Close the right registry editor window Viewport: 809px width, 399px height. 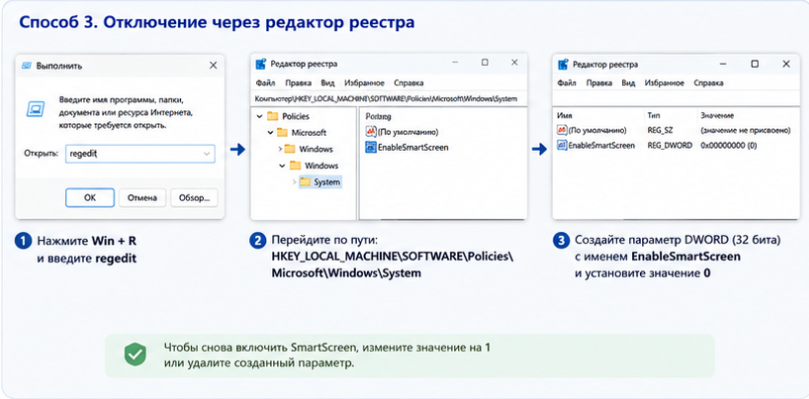(x=786, y=64)
